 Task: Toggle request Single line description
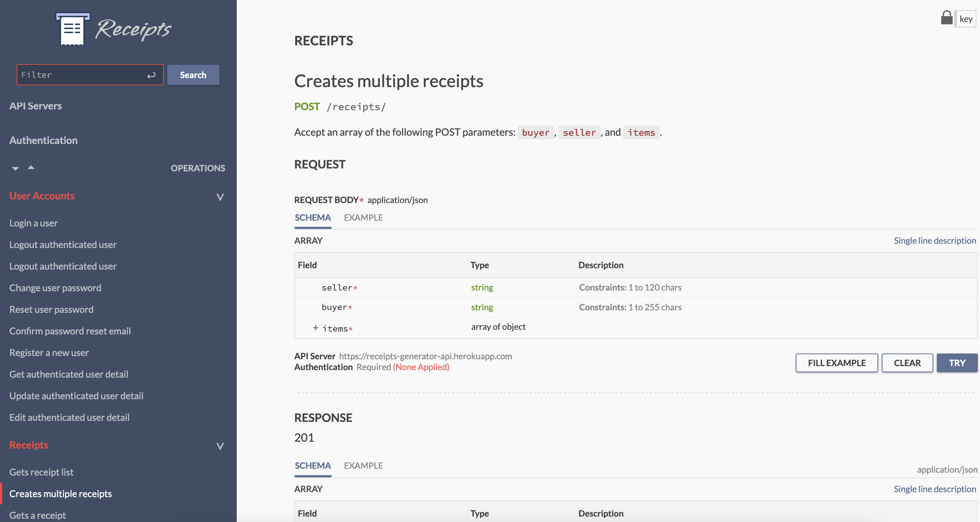934,240
